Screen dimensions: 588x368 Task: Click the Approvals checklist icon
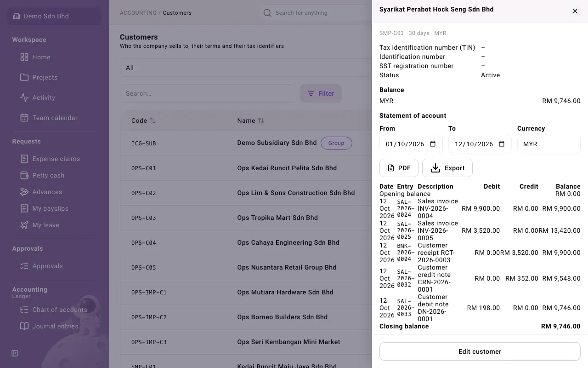coord(24,266)
